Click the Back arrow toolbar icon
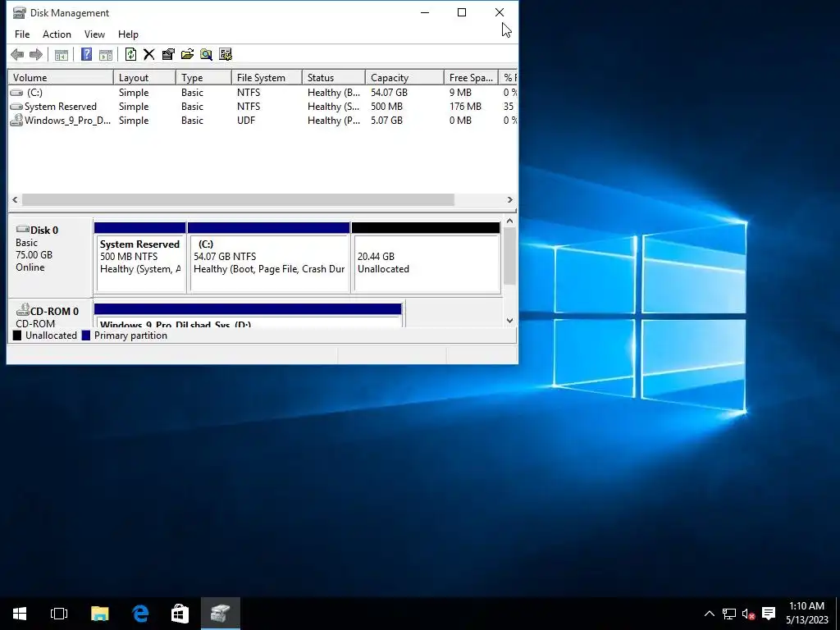Viewport: 840px width, 630px height. (17, 54)
